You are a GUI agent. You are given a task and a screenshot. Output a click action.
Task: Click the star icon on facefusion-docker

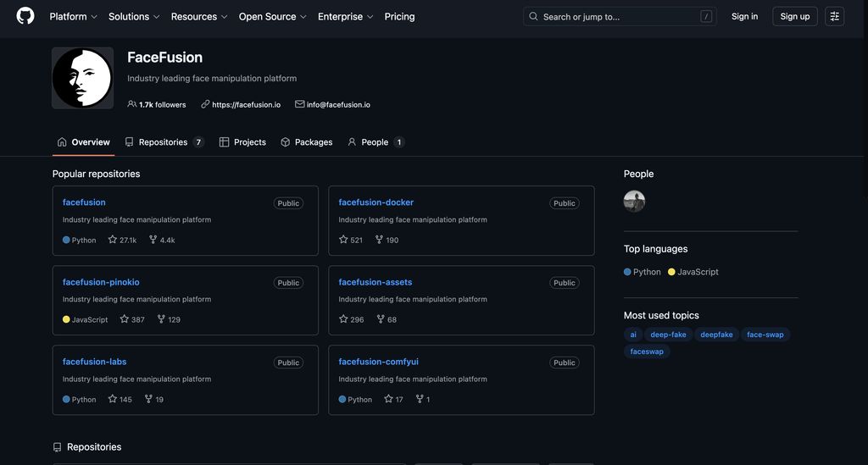tap(343, 240)
